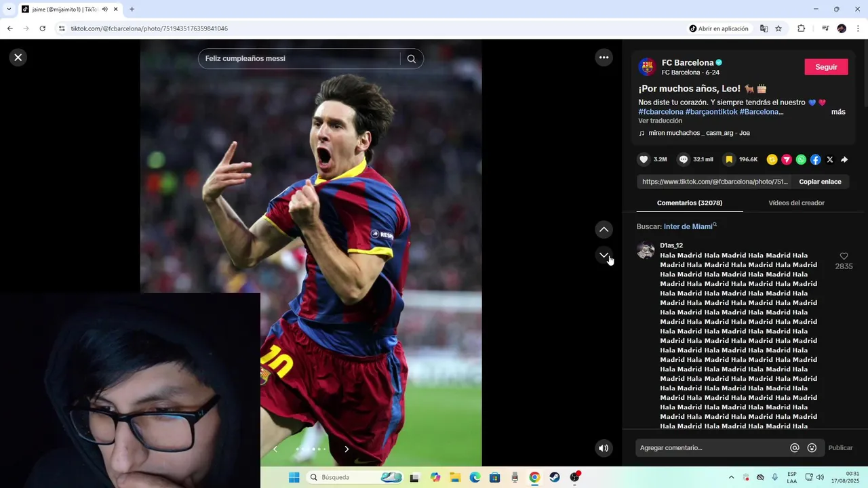
Task: Close the 'jaime (@mijaimito1)' TikTok tab
Action: tap(116, 9)
